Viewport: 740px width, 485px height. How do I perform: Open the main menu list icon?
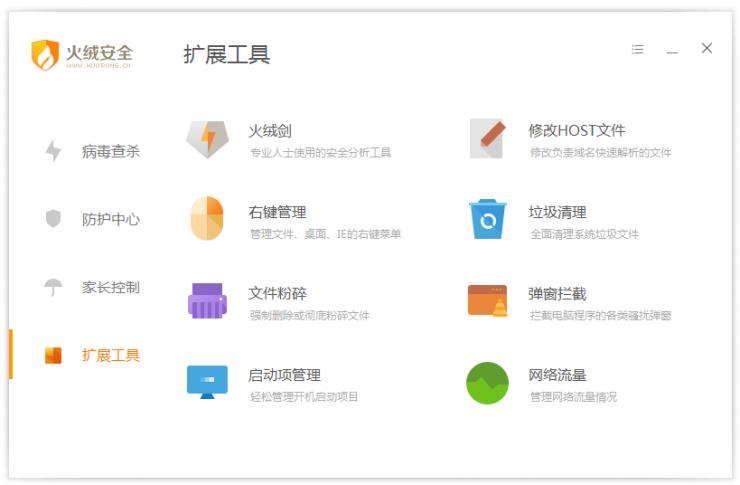coord(638,49)
